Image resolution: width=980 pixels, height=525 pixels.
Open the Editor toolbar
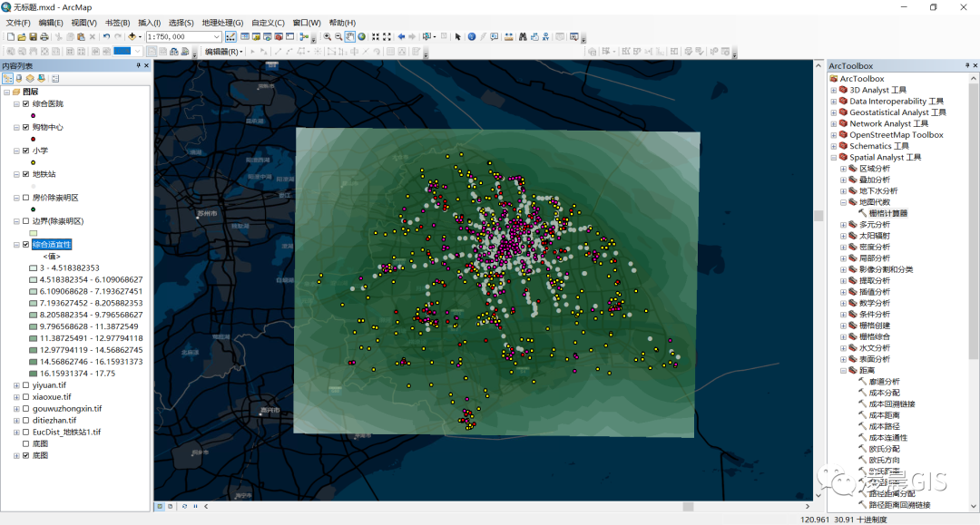(231, 37)
